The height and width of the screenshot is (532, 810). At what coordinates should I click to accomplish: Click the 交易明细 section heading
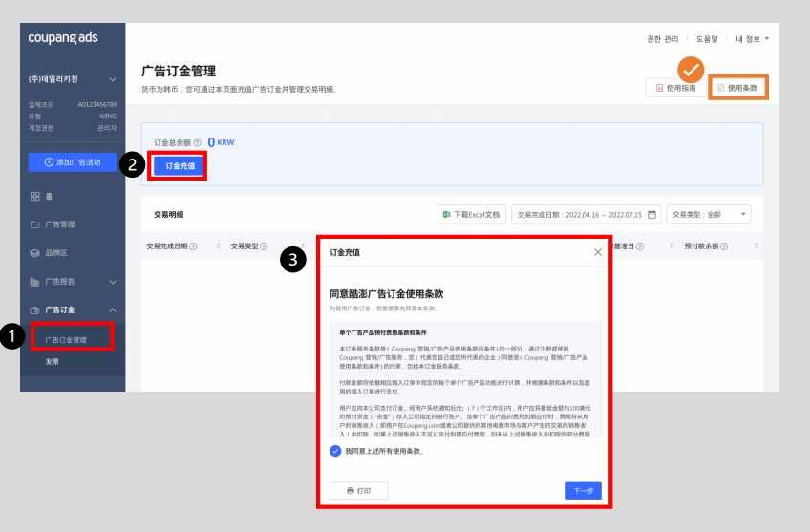168,214
